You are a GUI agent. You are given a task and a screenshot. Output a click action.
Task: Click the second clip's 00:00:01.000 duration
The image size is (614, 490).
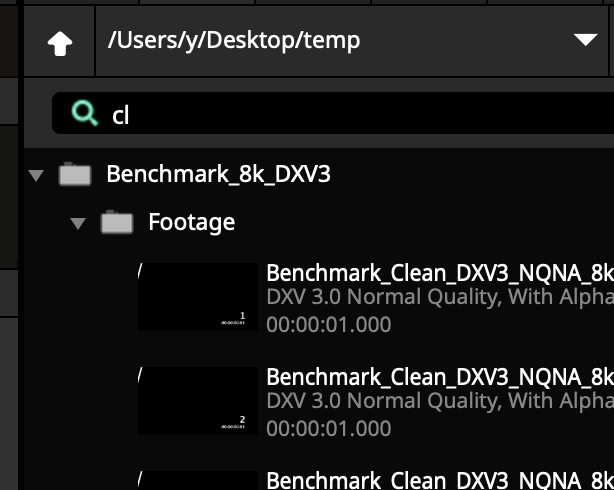coord(328,428)
